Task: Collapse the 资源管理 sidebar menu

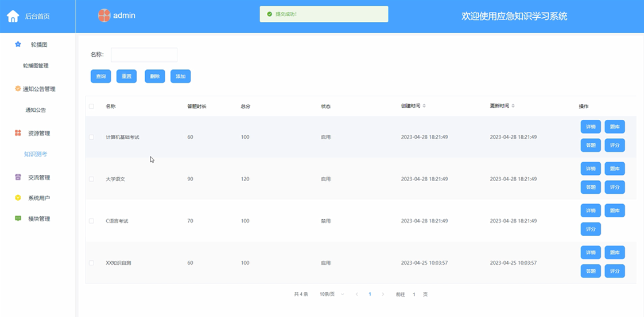Action: (x=38, y=133)
